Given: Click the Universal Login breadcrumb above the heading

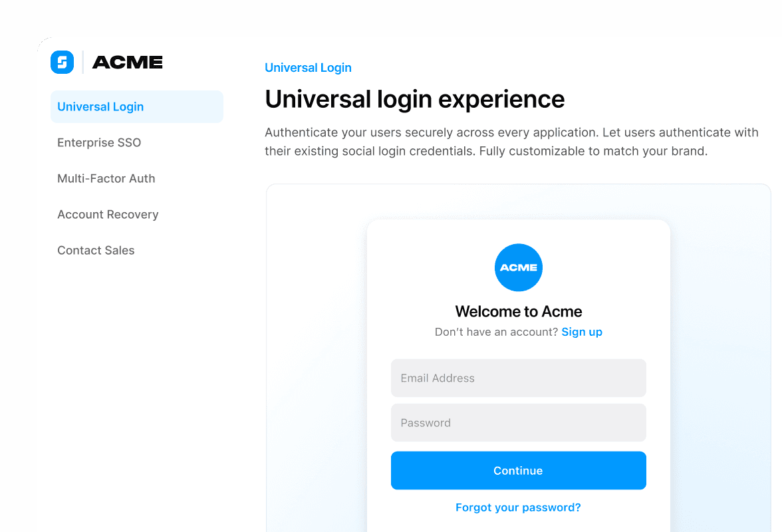Looking at the screenshot, I should [309, 68].
